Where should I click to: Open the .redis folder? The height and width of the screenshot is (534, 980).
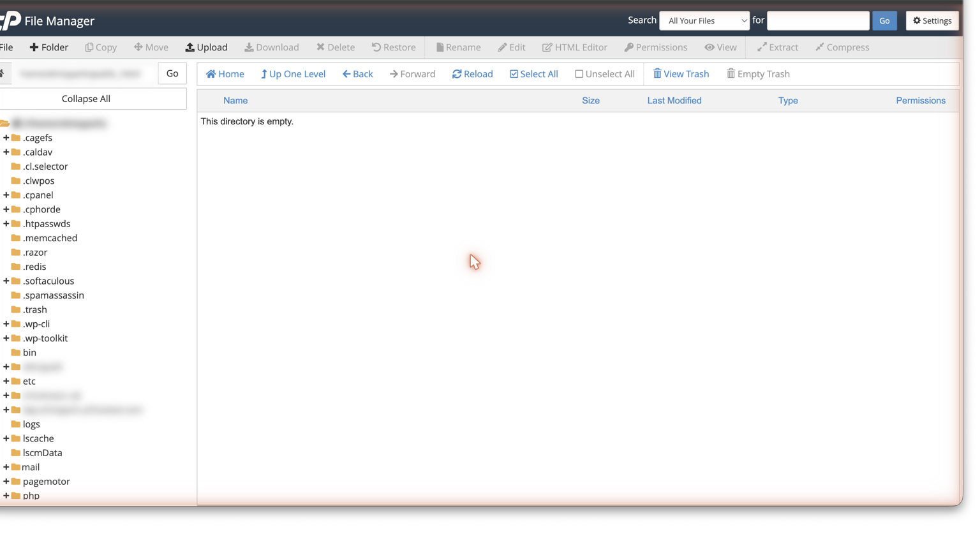29,267
